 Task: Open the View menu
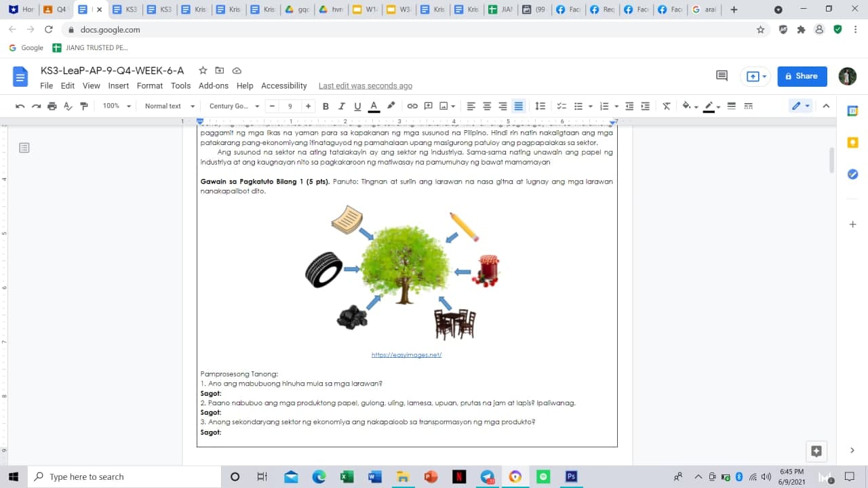pos(92,86)
